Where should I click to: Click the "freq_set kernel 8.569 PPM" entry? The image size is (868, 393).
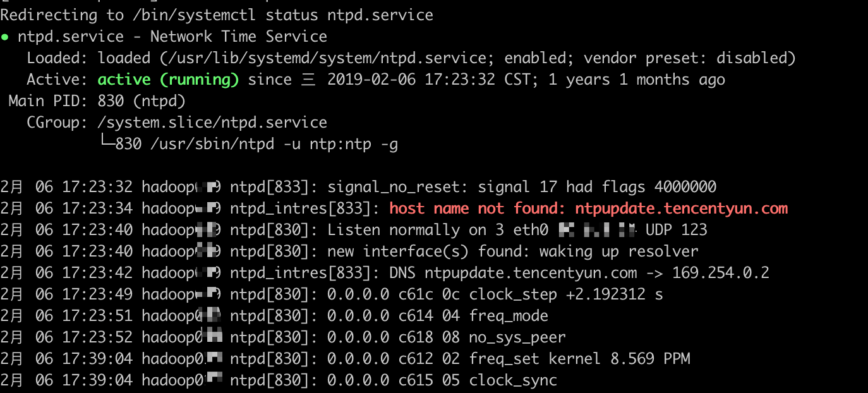[x=579, y=359]
